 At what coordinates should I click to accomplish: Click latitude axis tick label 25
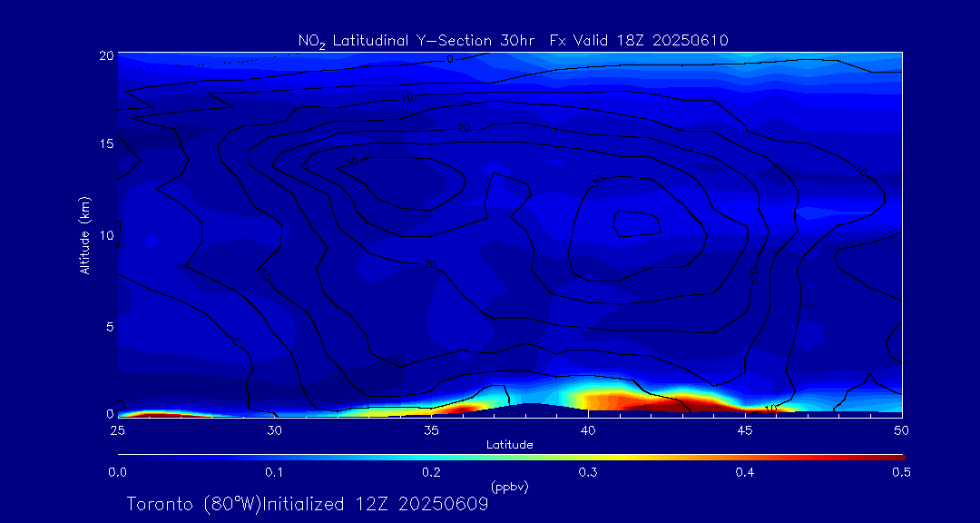tap(117, 430)
